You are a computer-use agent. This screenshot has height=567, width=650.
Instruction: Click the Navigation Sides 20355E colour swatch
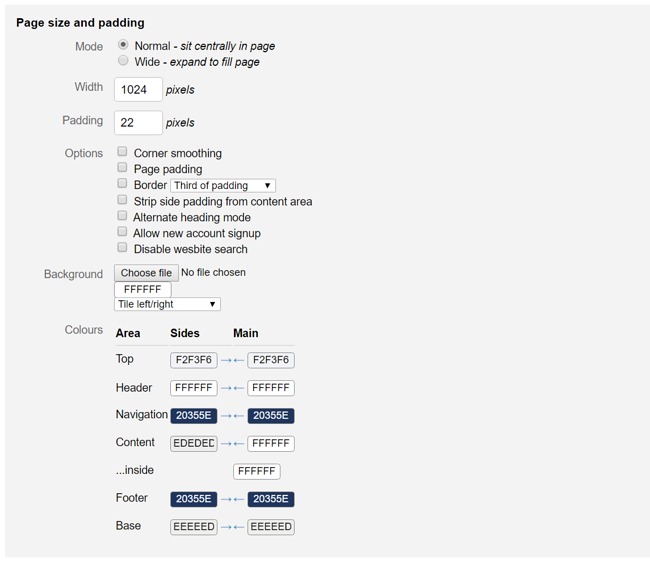coord(194,416)
